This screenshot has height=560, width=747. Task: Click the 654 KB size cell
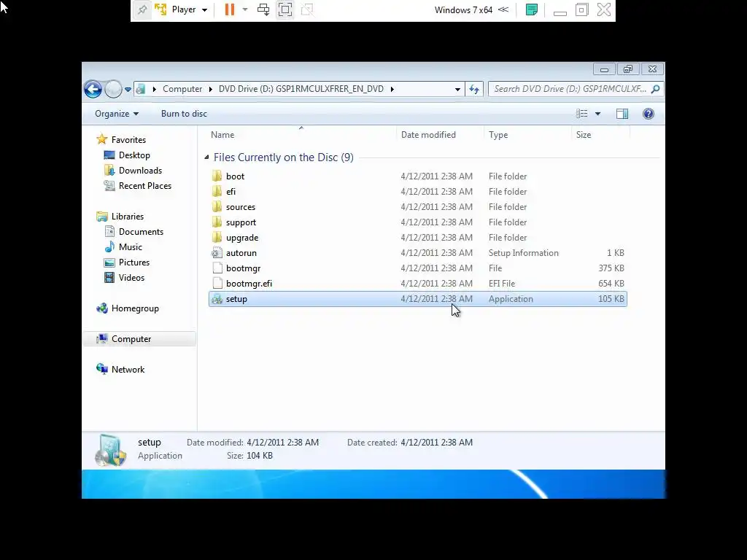point(611,284)
